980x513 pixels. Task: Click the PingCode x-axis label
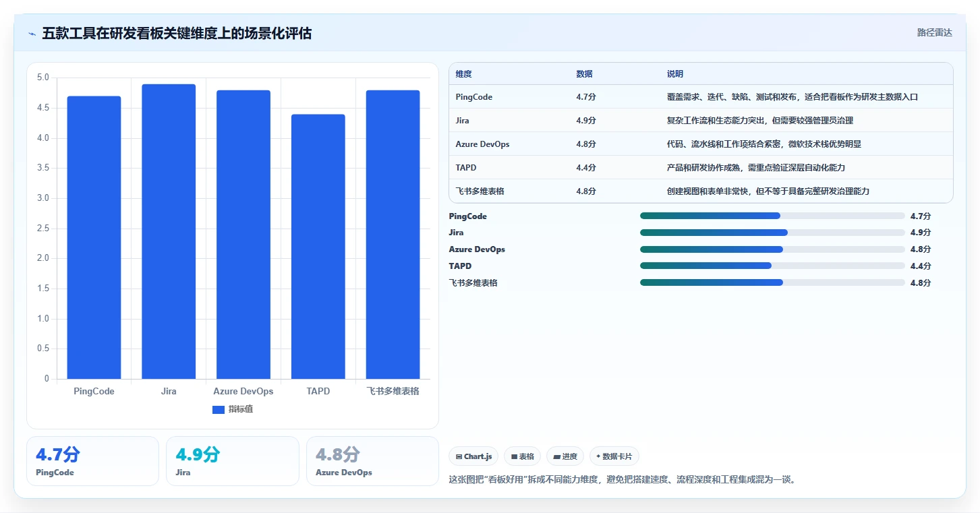(x=94, y=391)
